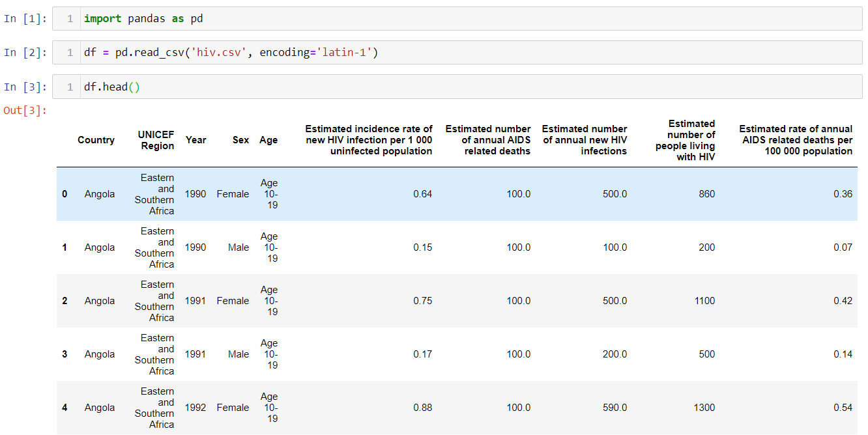Click the people living with HIV value 1100
The width and height of the screenshot is (868, 435).
704,301
